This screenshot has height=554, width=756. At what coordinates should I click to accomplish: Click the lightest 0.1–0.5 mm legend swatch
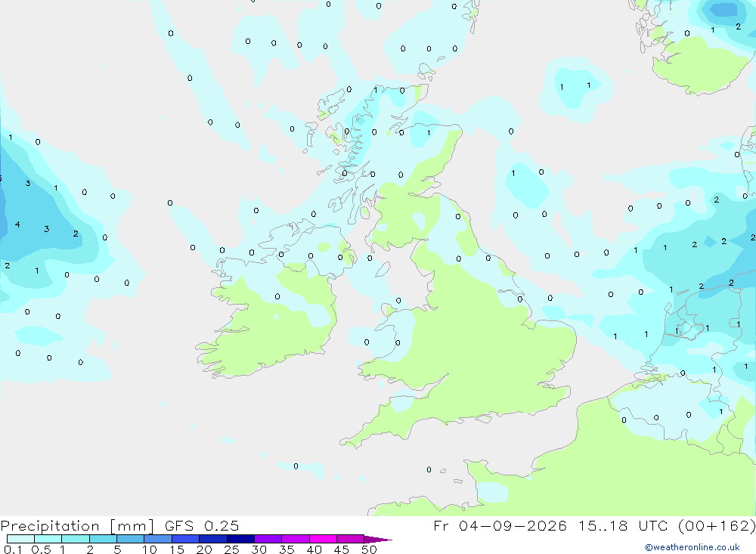(x=20, y=539)
